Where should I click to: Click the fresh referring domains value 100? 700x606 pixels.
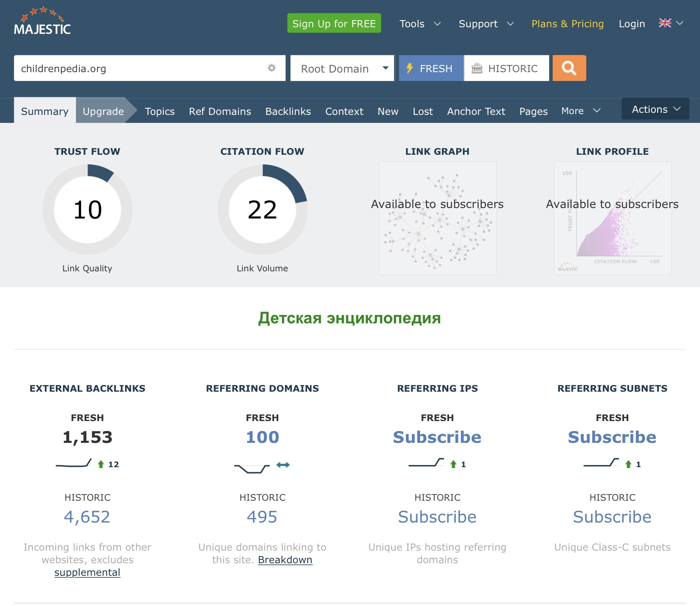tap(262, 437)
